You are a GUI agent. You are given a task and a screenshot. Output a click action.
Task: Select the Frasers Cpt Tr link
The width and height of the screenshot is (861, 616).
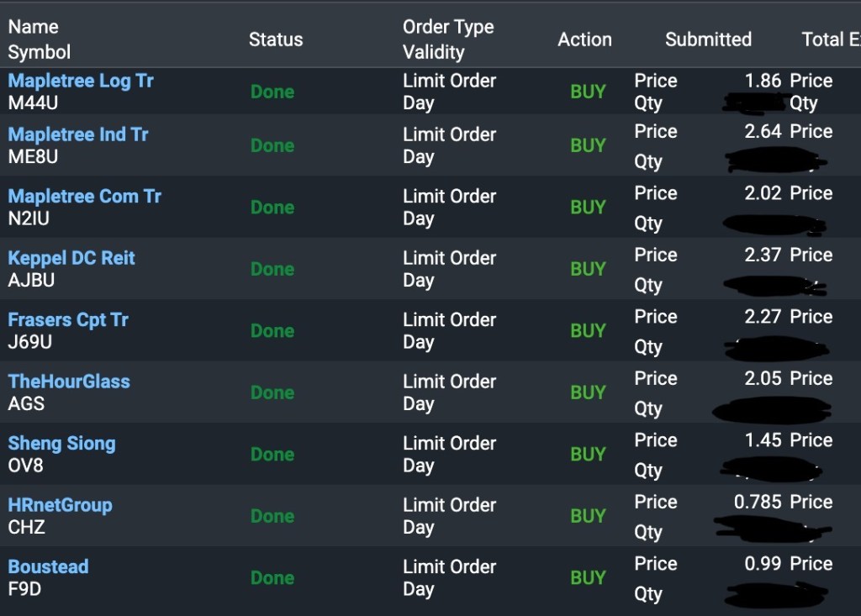coord(68,320)
